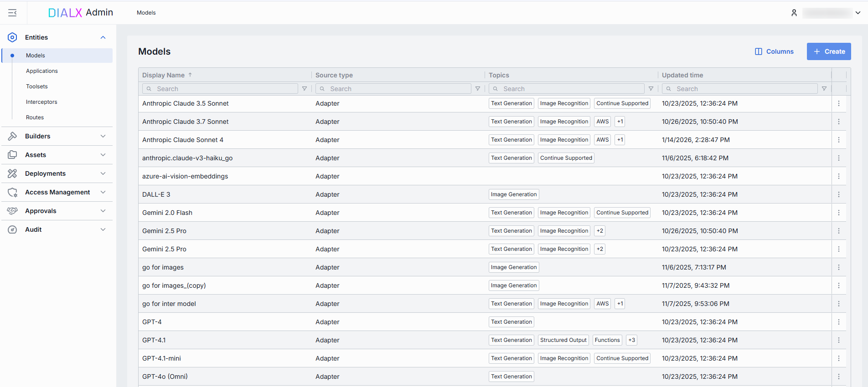Expand the +3 topics tag on GPT-4.1

pos(631,340)
